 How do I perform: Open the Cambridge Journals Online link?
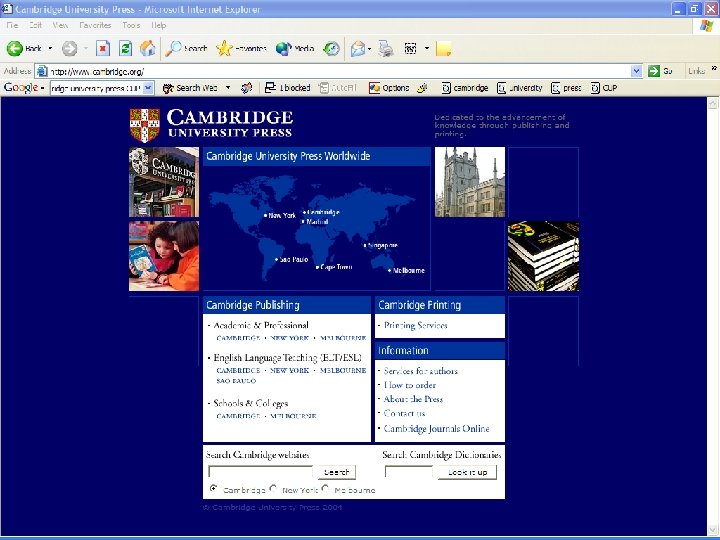coord(437,429)
